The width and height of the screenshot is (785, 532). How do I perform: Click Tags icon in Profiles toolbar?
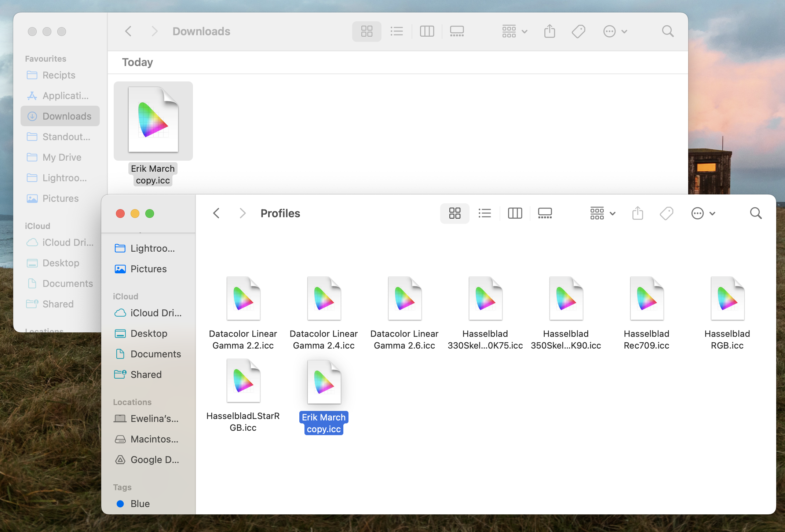(x=667, y=213)
